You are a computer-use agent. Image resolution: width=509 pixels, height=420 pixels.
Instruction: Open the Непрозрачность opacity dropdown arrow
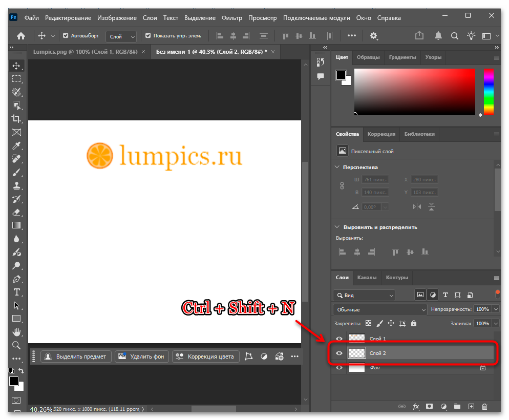point(496,309)
